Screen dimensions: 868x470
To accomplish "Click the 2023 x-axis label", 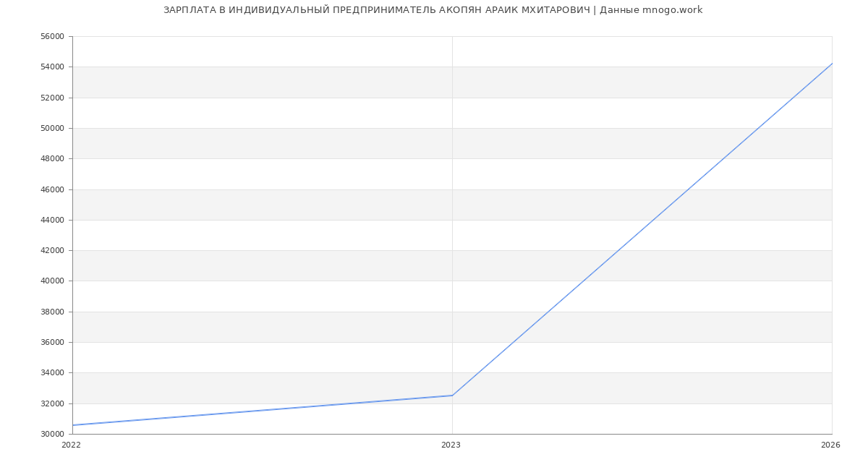I will [x=451, y=445].
